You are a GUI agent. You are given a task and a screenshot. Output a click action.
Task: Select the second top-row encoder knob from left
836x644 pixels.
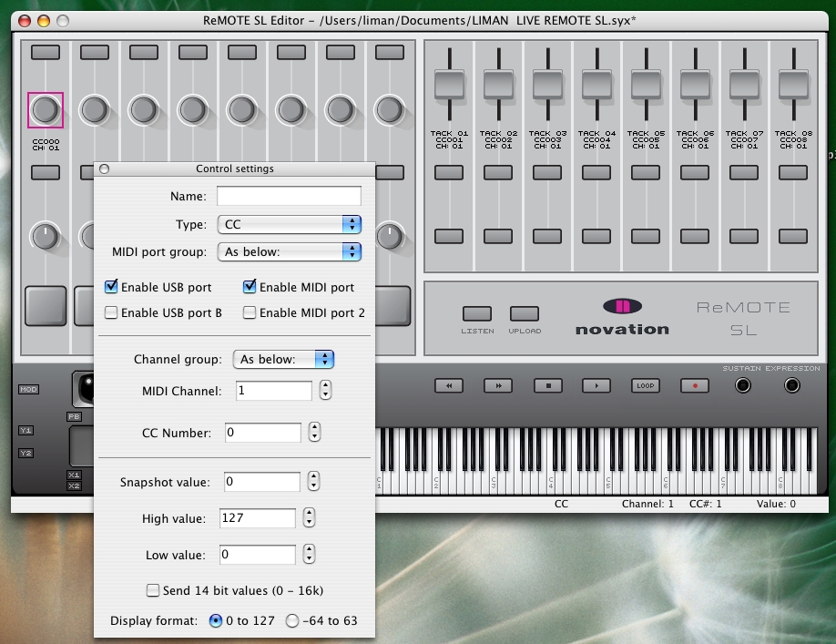tap(95, 110)
